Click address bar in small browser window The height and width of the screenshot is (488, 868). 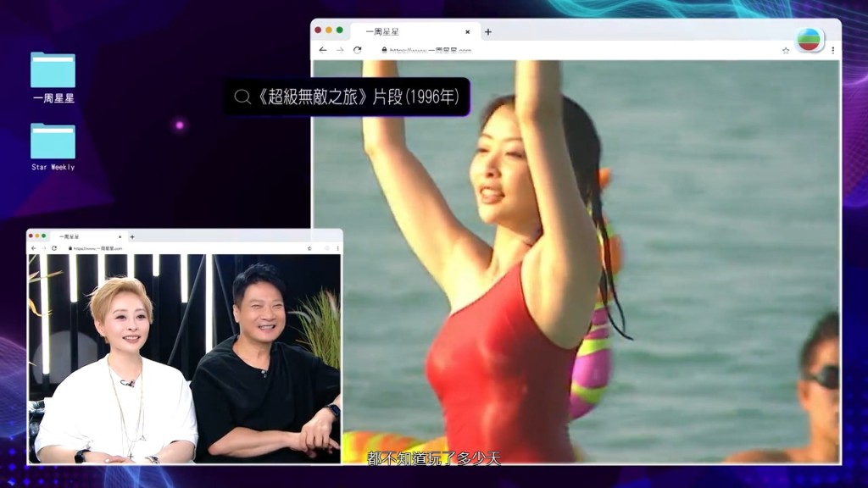pos(98,248)
